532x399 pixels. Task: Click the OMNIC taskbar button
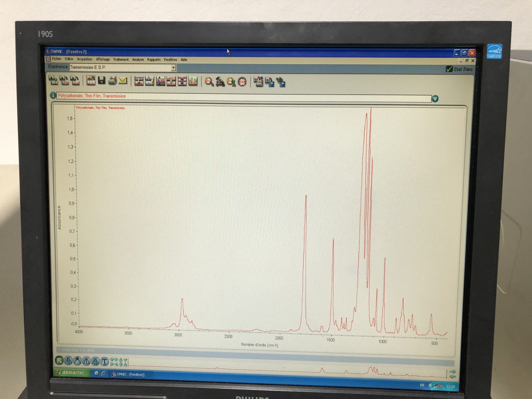[x=128, y=374]
